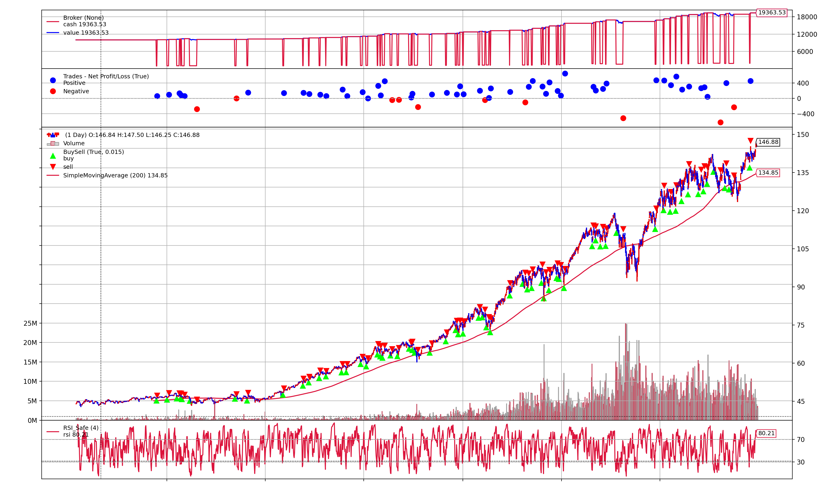Click the Positive blue dot legend marker
The width and height of the screenshot is (834, 504).
53,80
